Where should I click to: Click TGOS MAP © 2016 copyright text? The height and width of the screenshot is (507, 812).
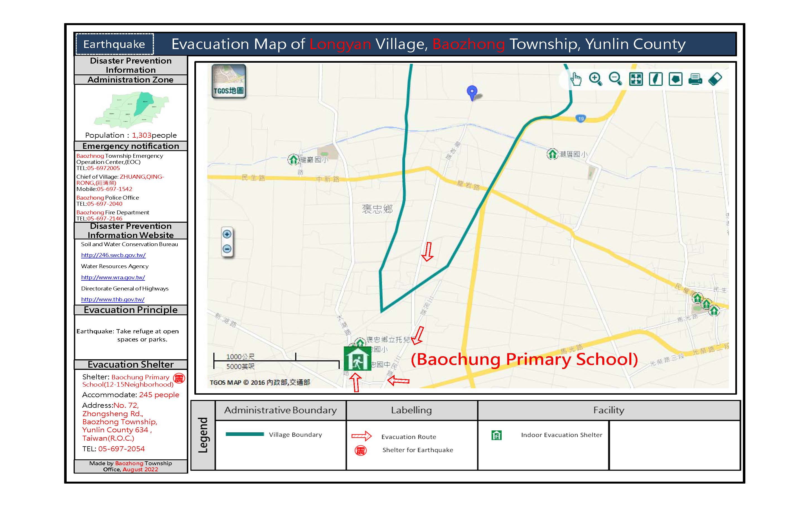pos(260,382)
